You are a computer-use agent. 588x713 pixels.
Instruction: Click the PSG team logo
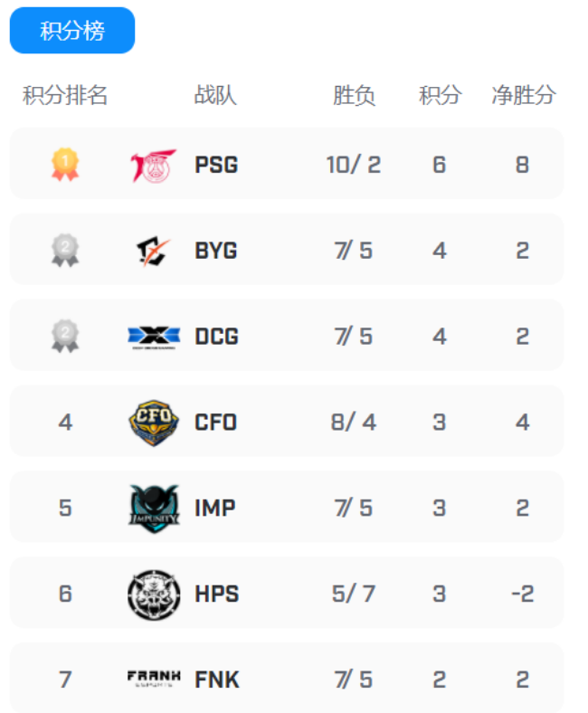(153, 166)
